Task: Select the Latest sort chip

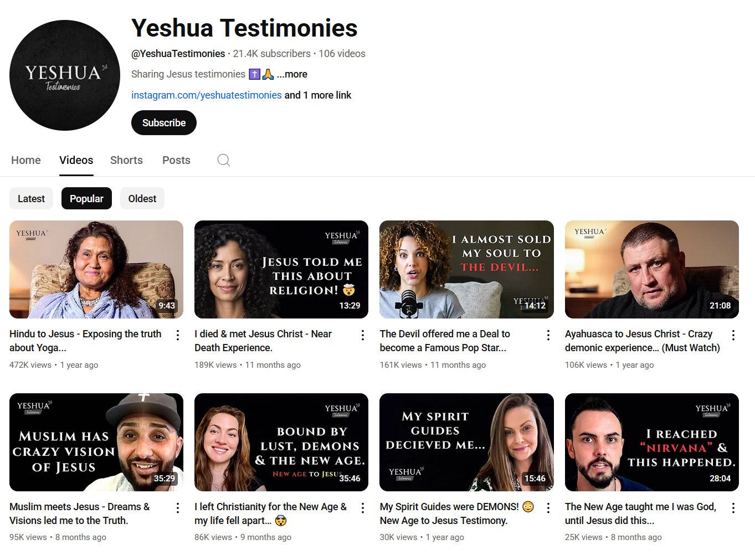Action: [x=31, y=198]
